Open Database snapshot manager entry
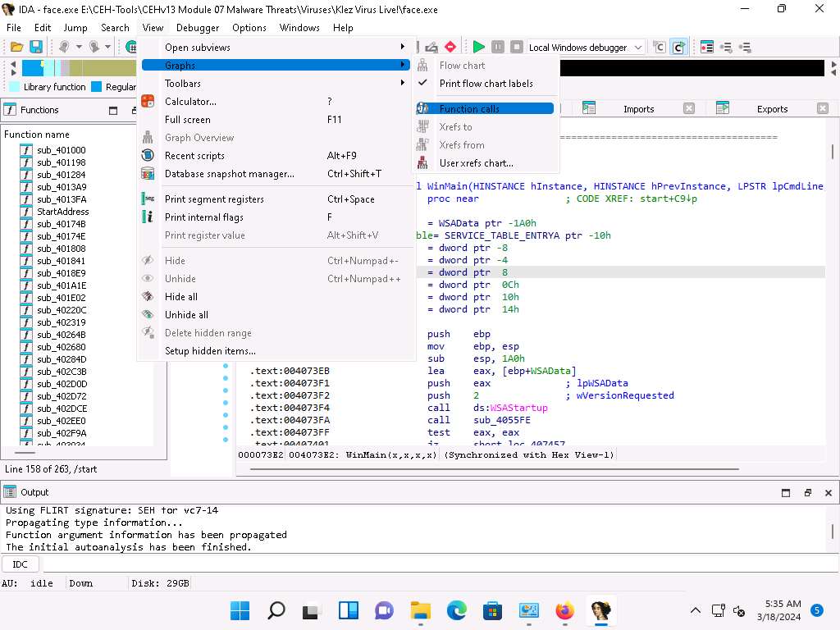Screen dimensions: 840x630 229,174
